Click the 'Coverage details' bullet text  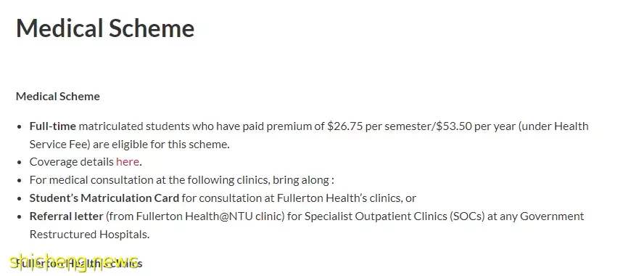[x=72, y=162]
